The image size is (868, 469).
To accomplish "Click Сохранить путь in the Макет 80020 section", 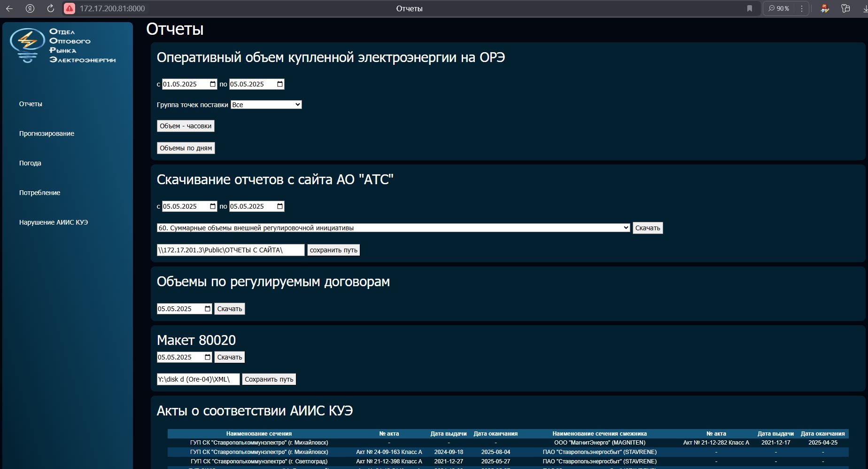I will tap(269, 379).
